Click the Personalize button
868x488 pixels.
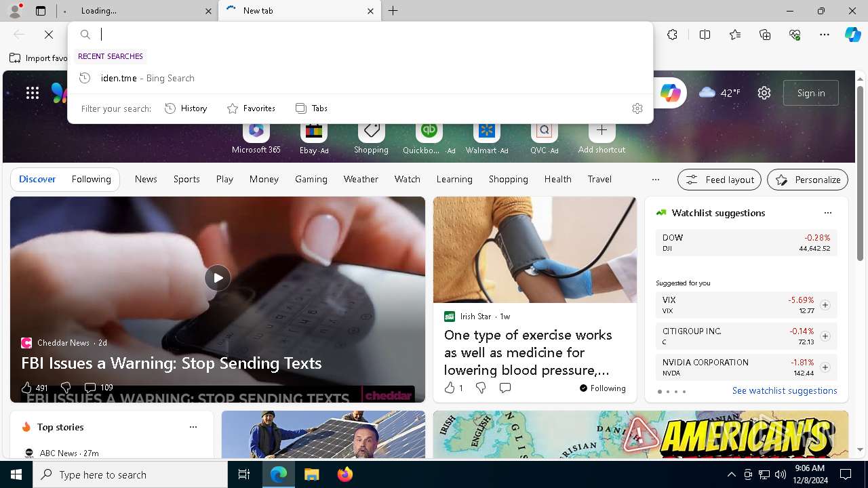(x=808, y=180)
